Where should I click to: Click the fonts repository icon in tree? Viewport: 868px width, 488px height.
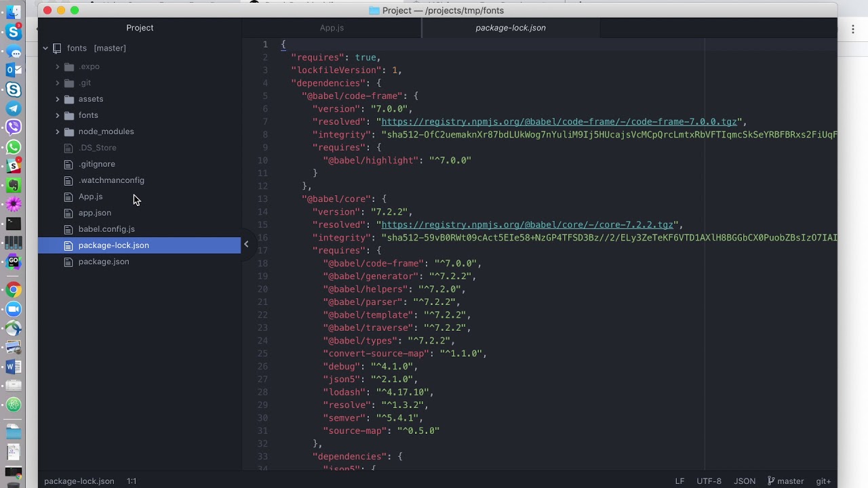(58, 48)
